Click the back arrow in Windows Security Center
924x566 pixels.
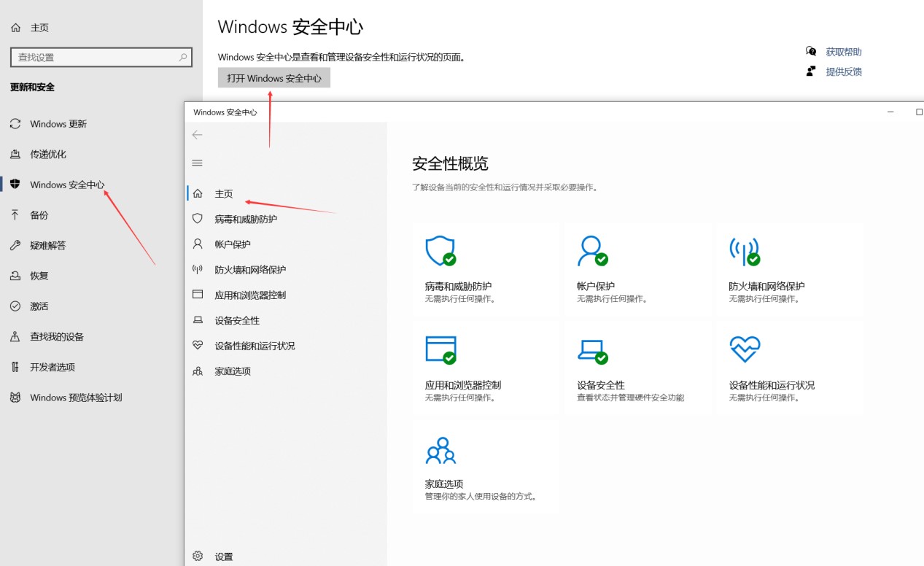pyautogui.click(x=197, y=135)
